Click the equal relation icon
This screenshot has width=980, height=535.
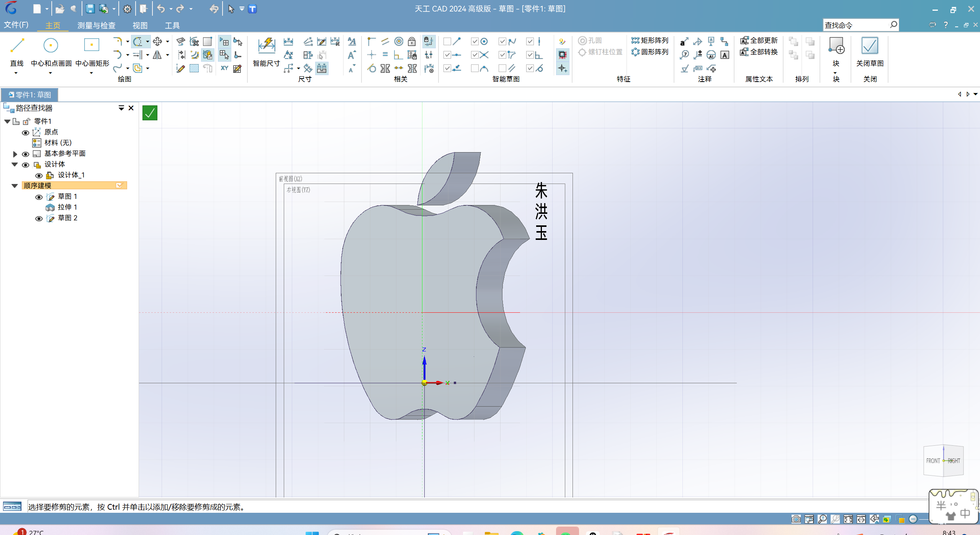(385, 55)
